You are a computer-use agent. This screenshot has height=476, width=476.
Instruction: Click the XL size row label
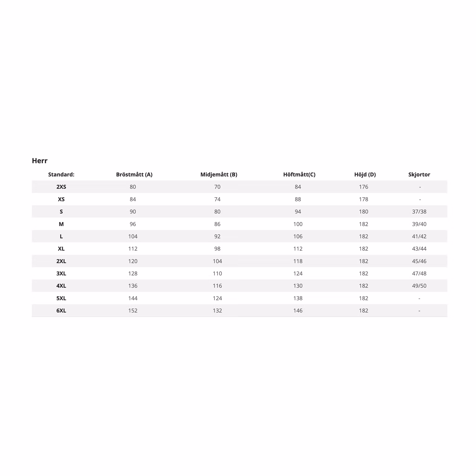(x=61, y=249)
